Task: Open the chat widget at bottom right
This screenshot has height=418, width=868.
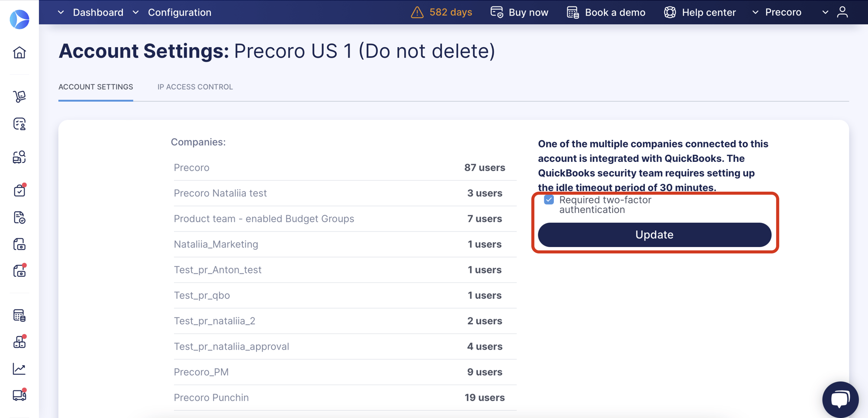Action: tap(840, 399)
